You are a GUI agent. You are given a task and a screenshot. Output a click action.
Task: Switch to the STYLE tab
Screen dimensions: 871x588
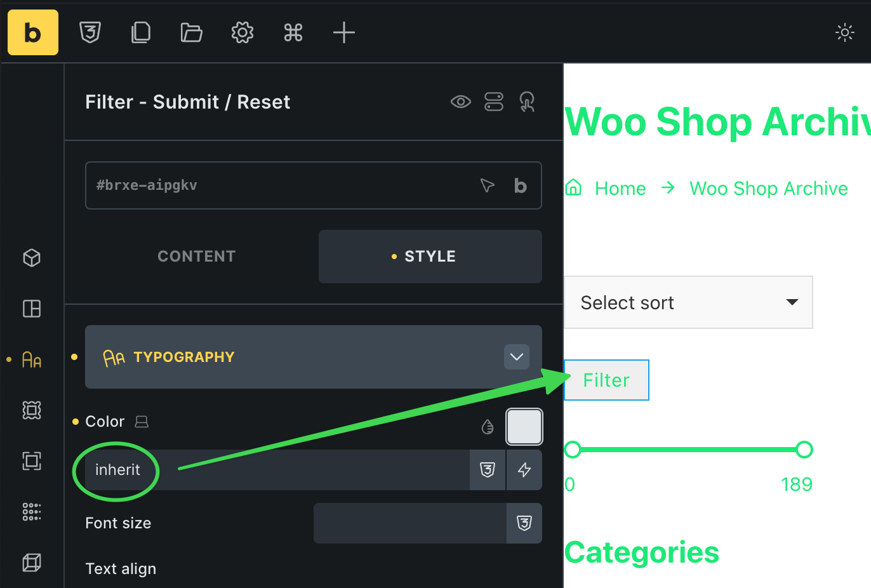point(430,257)
